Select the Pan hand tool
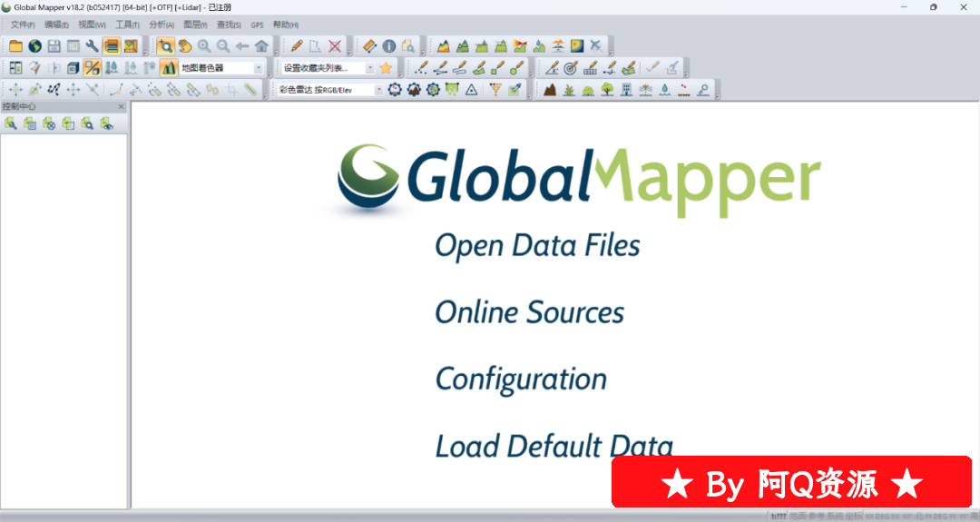This screenshot has width=980, height=522. point(185,45)
